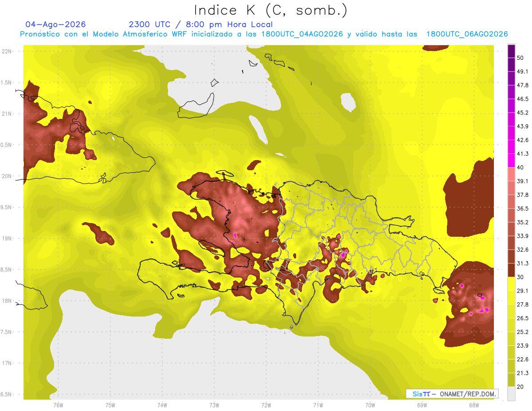Click the 18N latitude label
This screenshot has height=411, width=532.
pos(7,301)
